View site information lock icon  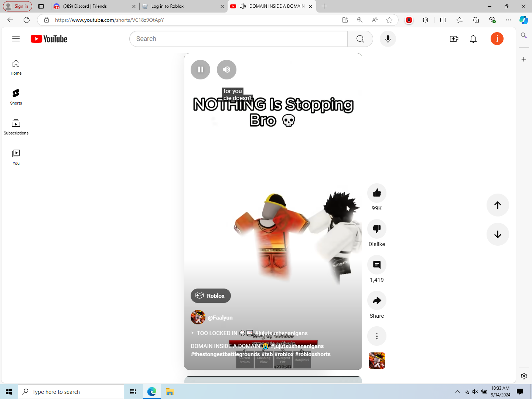[x=47, y=20]
